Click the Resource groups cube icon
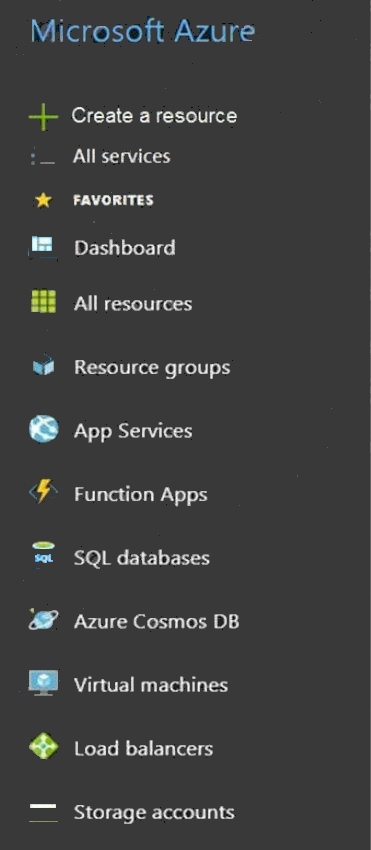The height and width of the screenshot is (850, 371). (43, 366)
